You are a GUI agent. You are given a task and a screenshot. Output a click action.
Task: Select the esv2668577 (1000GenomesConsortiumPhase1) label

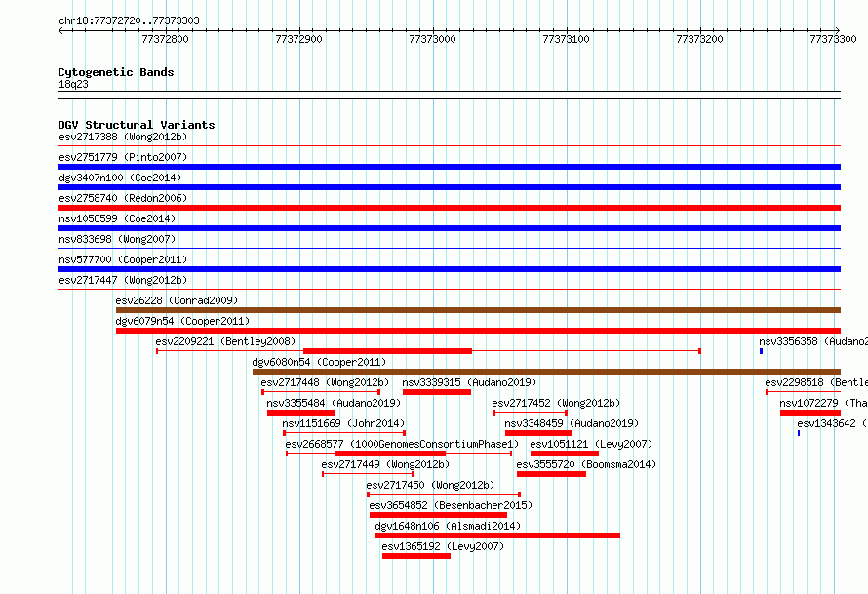point(403,444)
